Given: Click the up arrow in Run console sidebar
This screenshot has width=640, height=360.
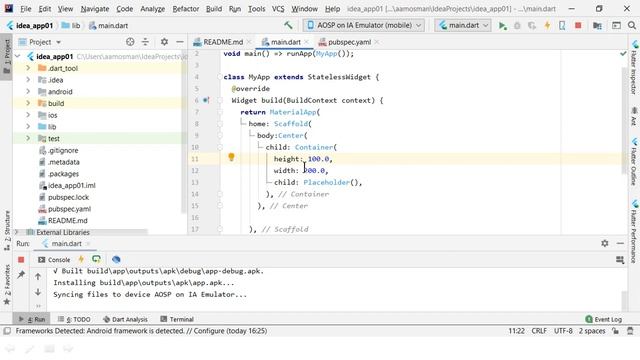Looking at the screenshot, I should pyautogui.click(x=38, y=277).
